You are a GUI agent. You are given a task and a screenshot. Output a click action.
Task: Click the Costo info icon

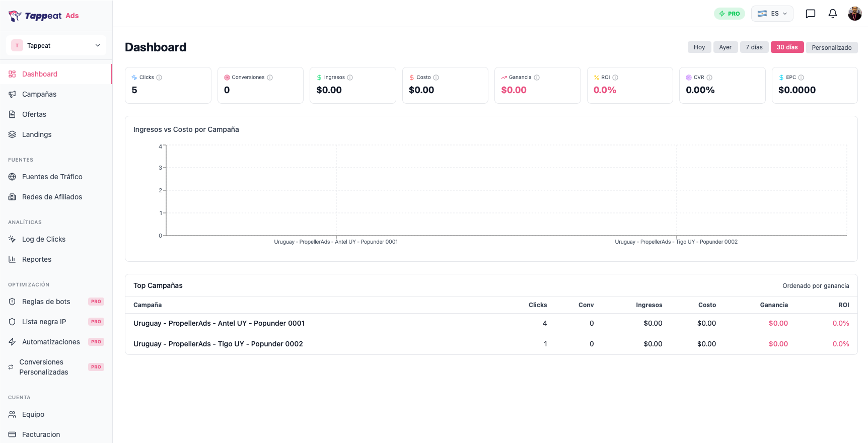pyautogui.click(x=436, y=78)
